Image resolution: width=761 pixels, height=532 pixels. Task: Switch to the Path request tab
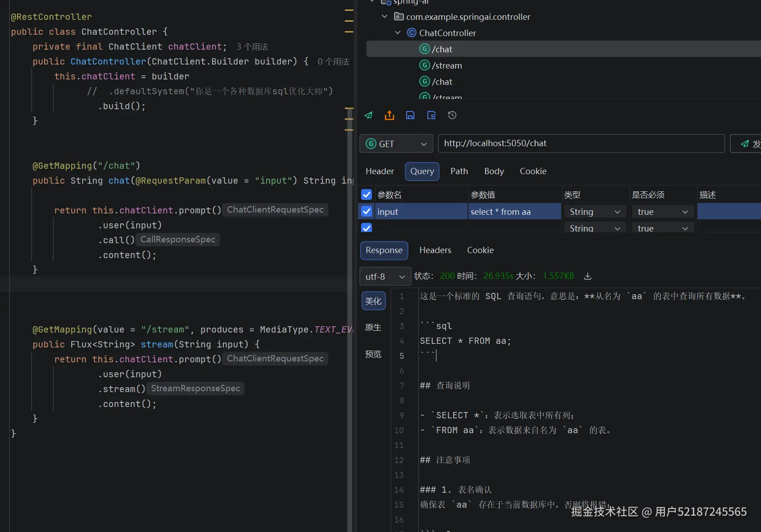(x=459, y=171)
